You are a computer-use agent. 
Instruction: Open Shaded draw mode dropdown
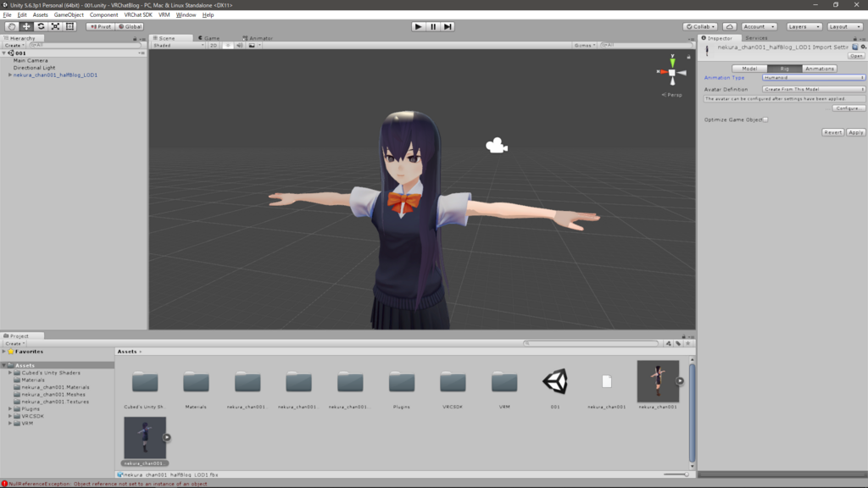pyautogui.click(x=178, y=46)
